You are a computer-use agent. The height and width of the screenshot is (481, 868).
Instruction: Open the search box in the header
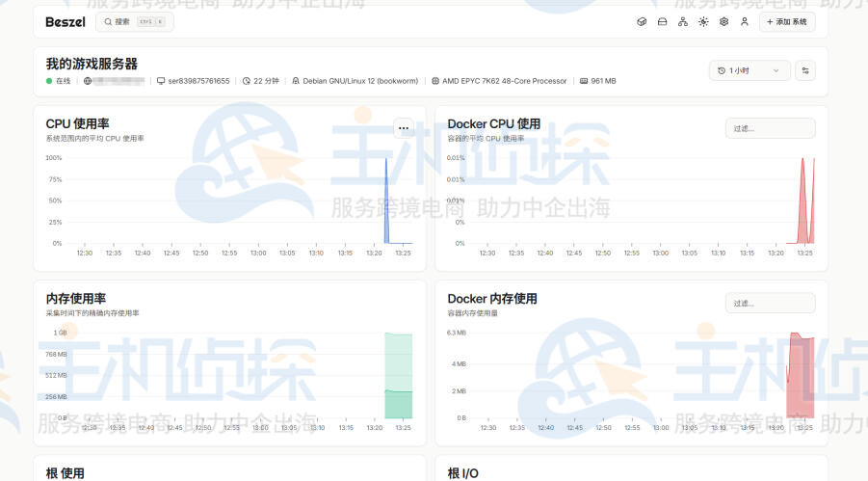135,22
